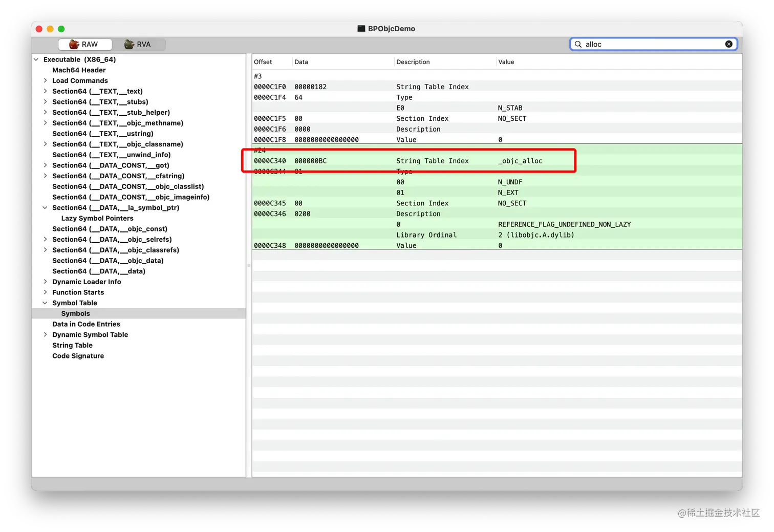Select the 2 (libobjc.A.dylib) value
This screenshot has height=532, width=774.
click(536, 235)
